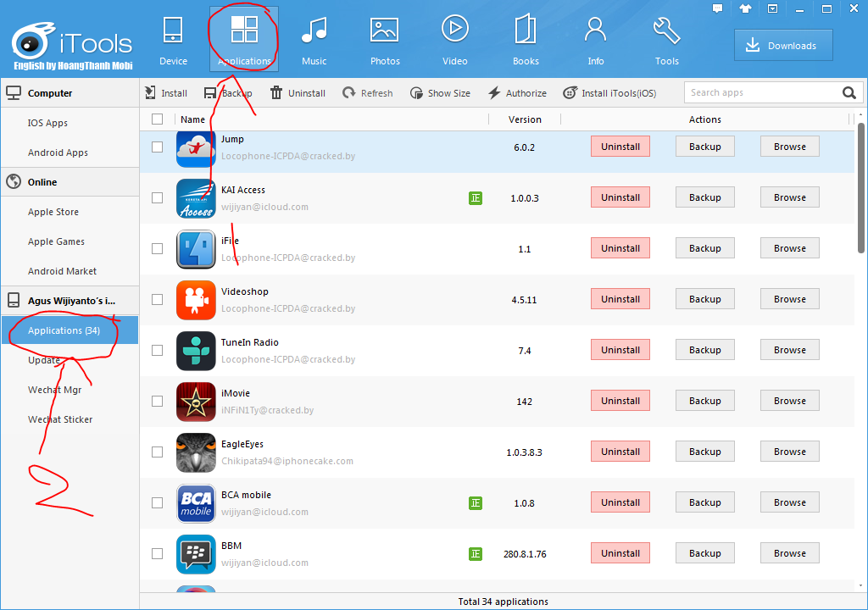
Task: Click Uninstall in the toolbar
Action: [298, 93]
